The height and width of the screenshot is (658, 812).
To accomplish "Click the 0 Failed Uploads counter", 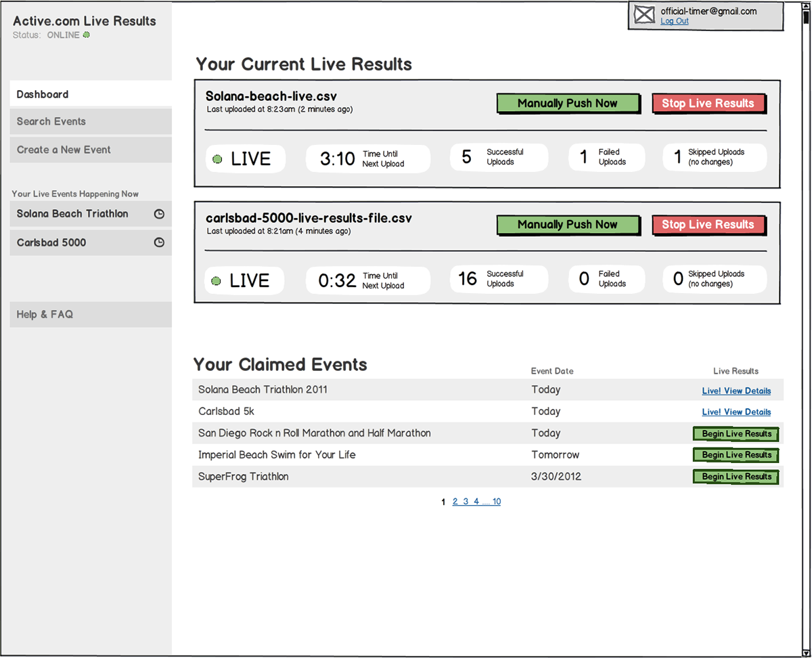I will point(584,279).
